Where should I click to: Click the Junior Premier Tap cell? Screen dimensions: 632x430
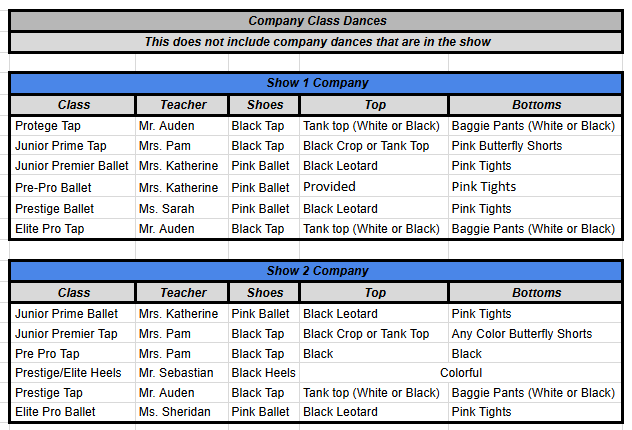[x=73, y=334]
